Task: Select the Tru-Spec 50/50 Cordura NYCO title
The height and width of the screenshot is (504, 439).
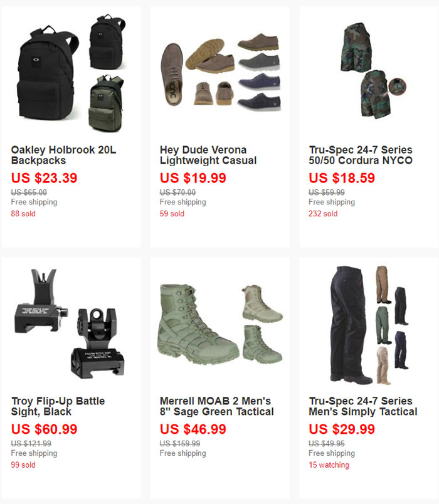Action: (361, 155)
